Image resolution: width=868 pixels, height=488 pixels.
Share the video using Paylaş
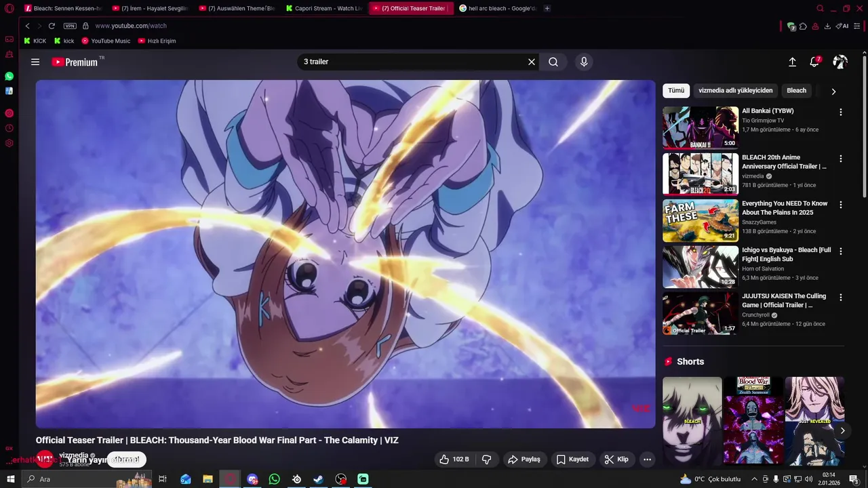[x=524, y=460]
